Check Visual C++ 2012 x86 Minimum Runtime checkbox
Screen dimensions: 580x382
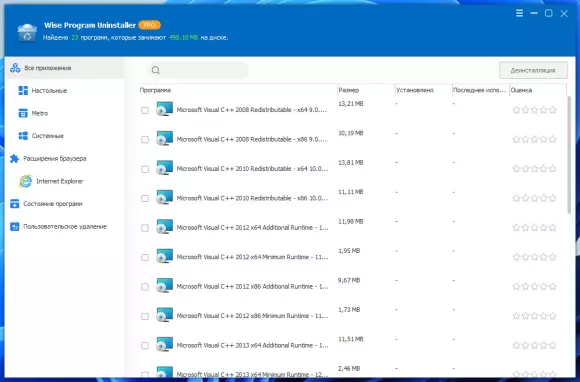tap(145, 316)
